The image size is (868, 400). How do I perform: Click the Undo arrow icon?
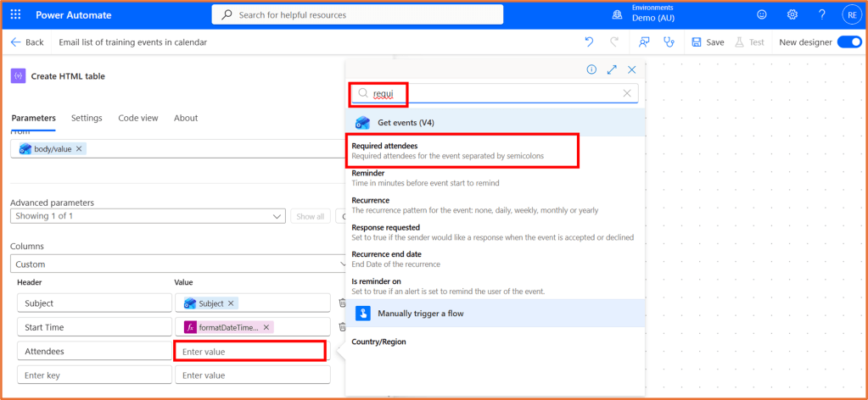[x=590, y=42]
